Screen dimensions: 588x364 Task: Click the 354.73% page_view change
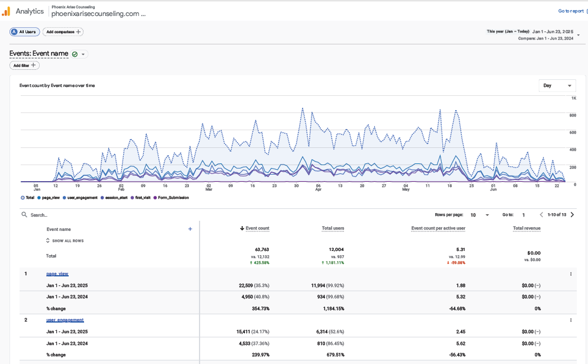pos(261,309)
